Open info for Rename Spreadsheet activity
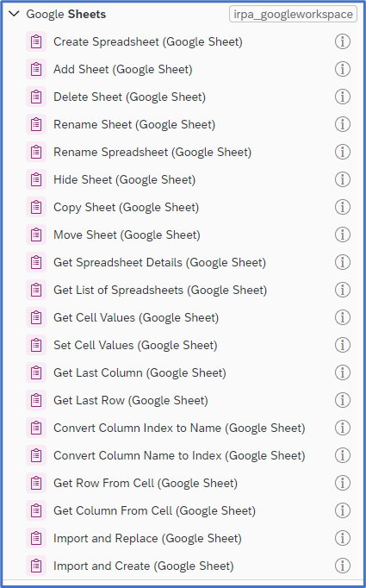This screenshot has height=588, width=366. (343, 152)
